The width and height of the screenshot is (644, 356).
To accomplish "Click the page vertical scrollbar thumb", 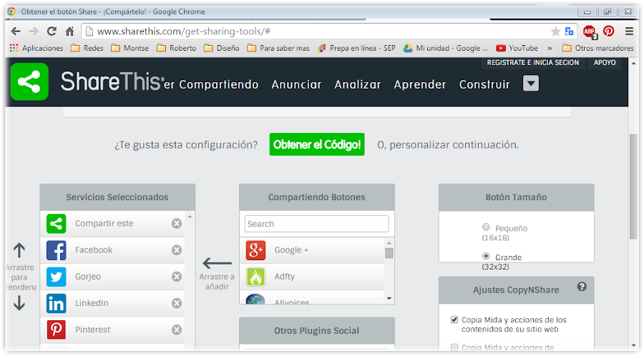I will (x=633, y=186).
